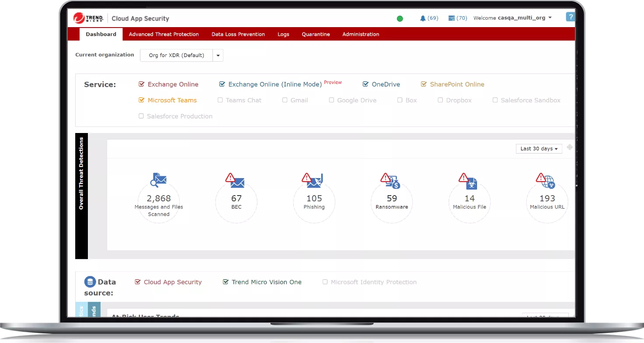
Task: Uncheck the Exchange Online service checkbox
Action: [141, 84]
